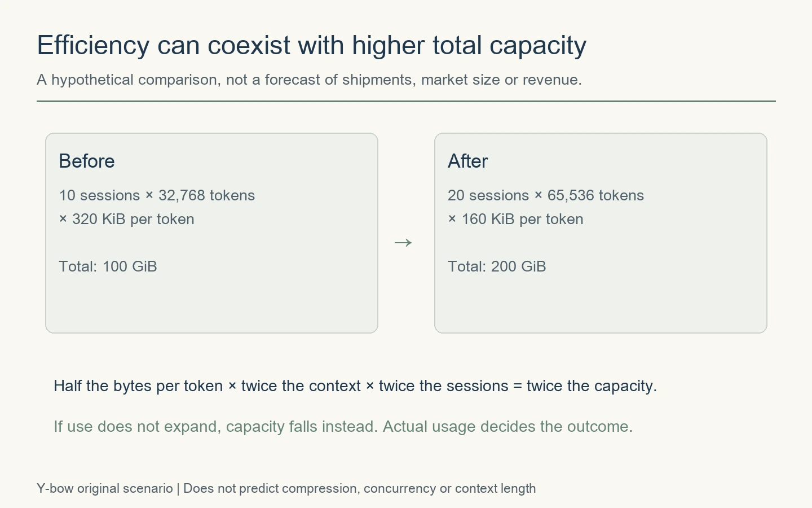Viewport: 812px width, 508px height.
Task: Click the '20 sessions × 65,536 tokens' line
Action: (x=546, y=195)
